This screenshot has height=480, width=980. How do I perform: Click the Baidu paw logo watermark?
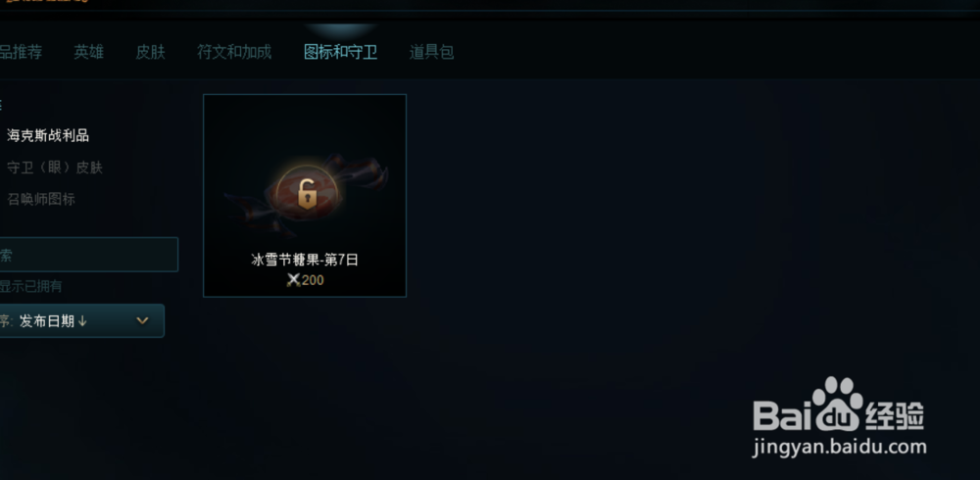(839, 405)
